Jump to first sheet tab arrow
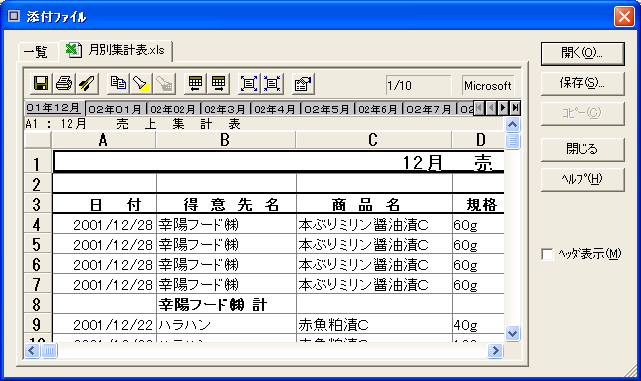The height and width of the screenshot is (381, 641). click(x=479, y=108)
